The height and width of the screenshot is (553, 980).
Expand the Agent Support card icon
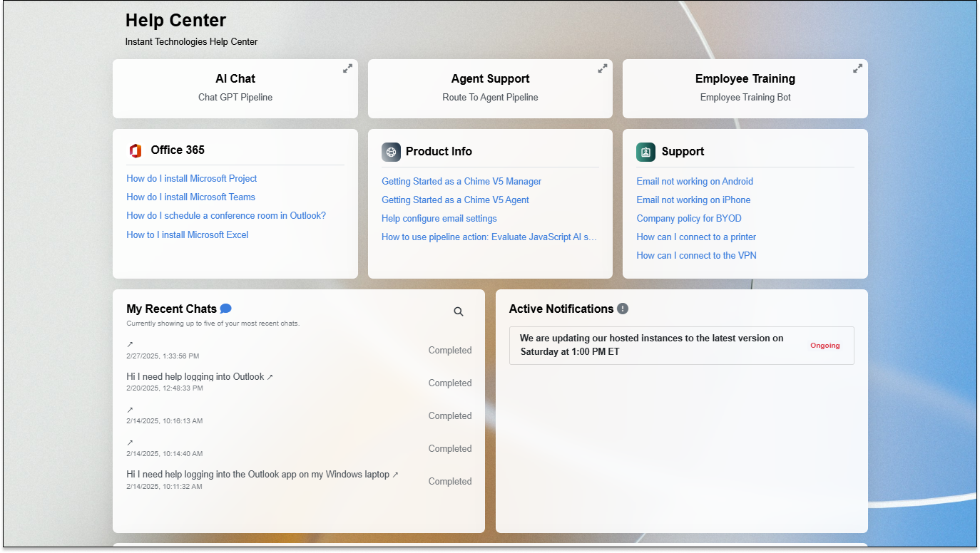(603, 68)
